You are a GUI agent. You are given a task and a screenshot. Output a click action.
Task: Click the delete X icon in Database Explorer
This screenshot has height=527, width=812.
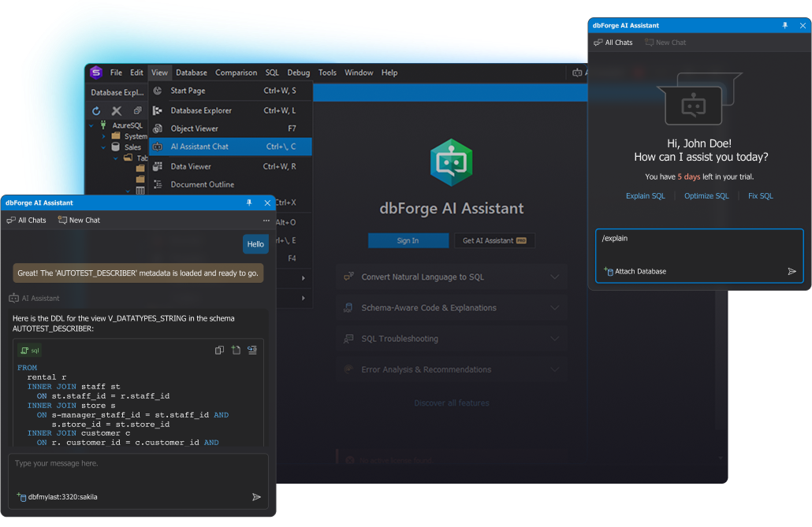[x=117, y=111]
